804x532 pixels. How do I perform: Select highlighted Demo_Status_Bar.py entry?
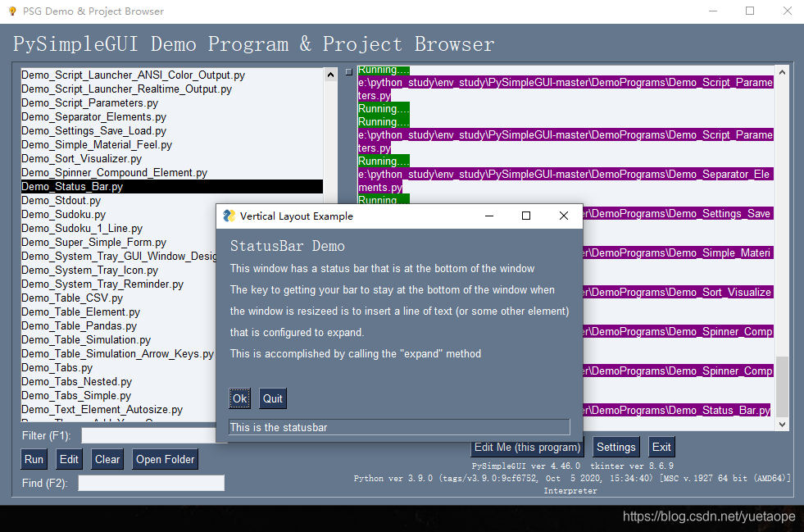pyautogui.click(x=172, y=186)
